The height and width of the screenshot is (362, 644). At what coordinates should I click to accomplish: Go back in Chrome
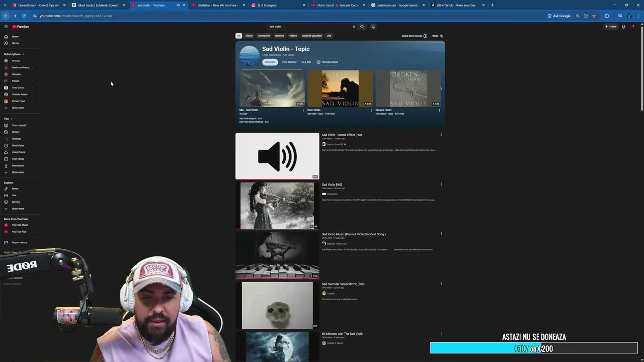coord(6,16)
